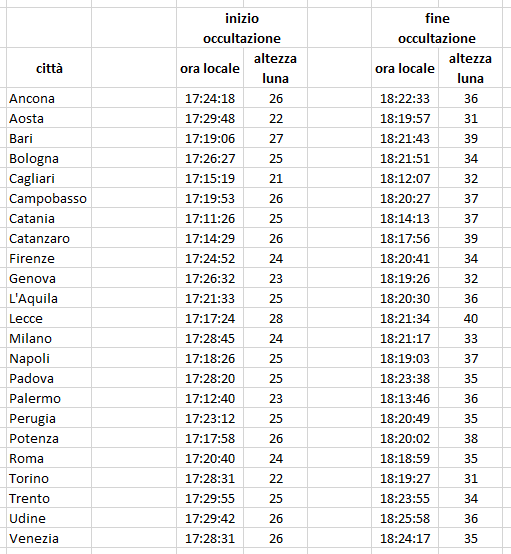Select the Ancona city cell

(49, 98)
